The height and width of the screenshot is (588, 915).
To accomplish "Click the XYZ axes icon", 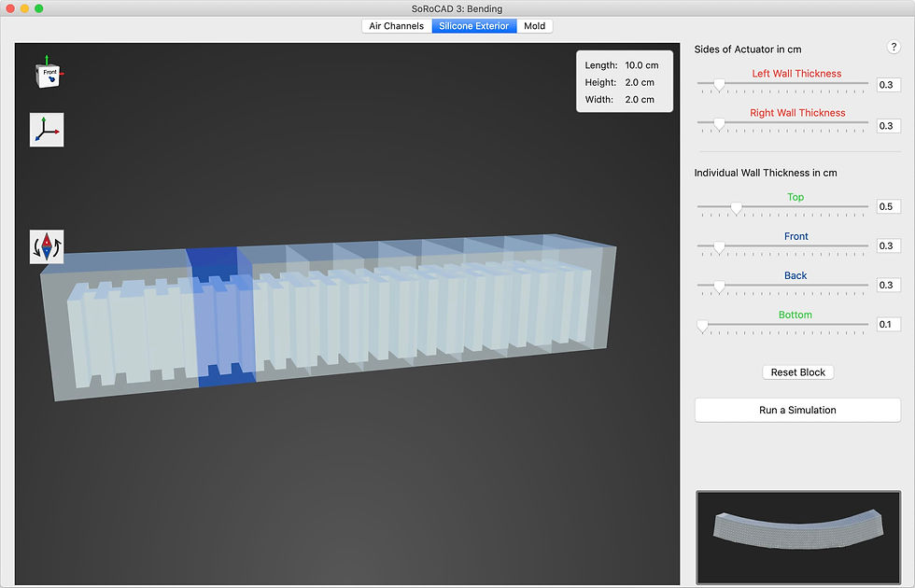I will [47, 130].
